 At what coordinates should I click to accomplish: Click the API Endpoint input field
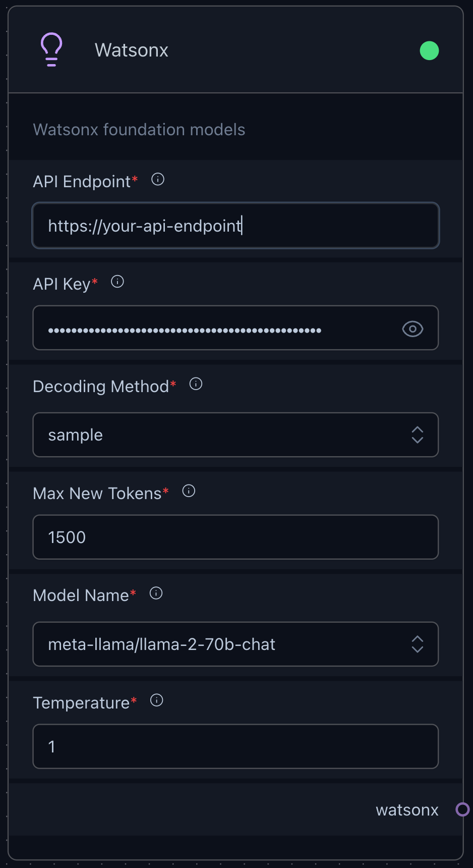(235, 226)
